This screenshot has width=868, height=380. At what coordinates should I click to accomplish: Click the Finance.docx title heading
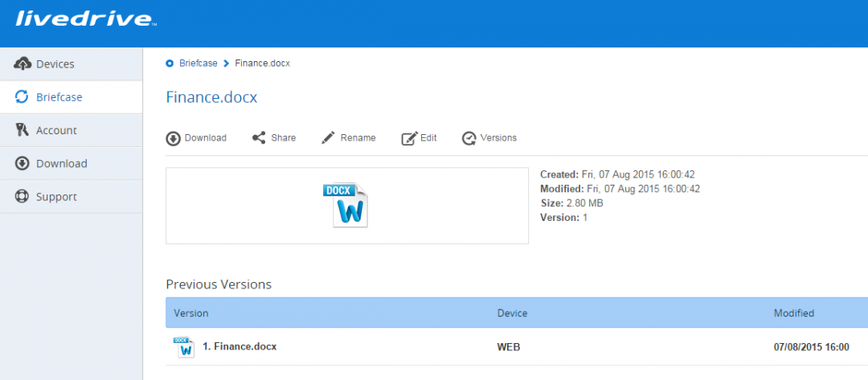pyautogui.click(x=211, y=97)
